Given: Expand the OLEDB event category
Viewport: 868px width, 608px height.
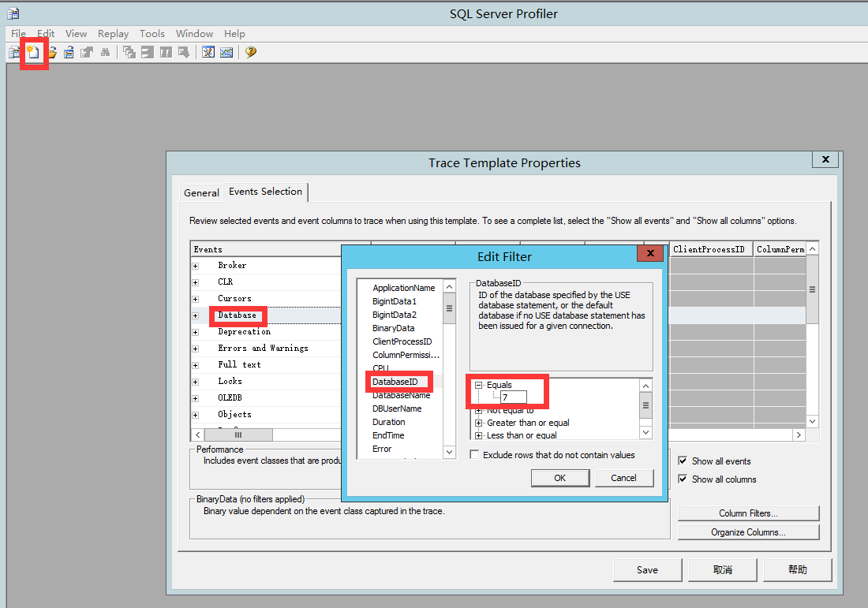Looking at the screenshot, I should pyautogui.click(x=196, y=399).
